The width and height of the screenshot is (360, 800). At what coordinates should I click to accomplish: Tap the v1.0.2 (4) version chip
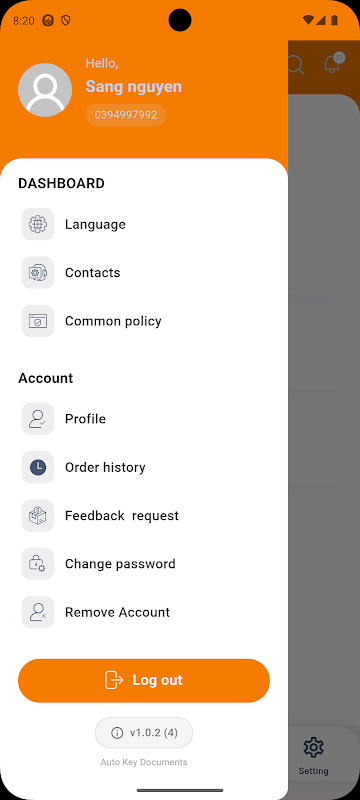[x=144, y=733]
